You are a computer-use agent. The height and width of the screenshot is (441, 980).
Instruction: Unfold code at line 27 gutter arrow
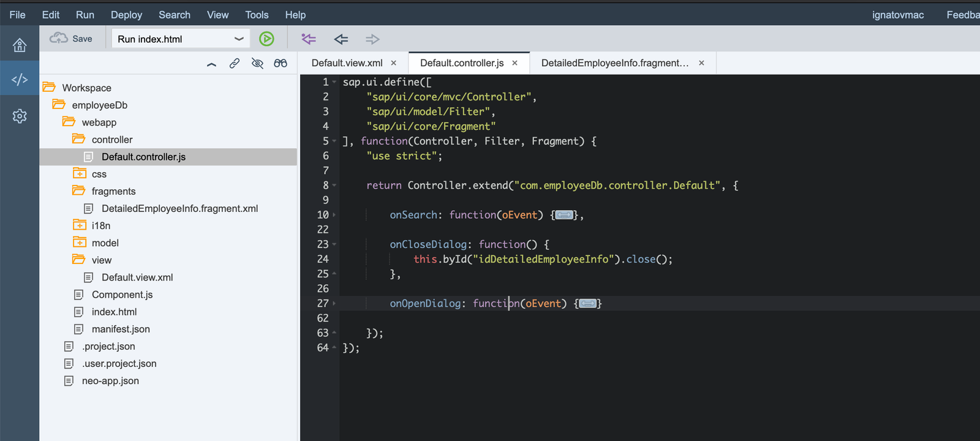tap(334, 304)
